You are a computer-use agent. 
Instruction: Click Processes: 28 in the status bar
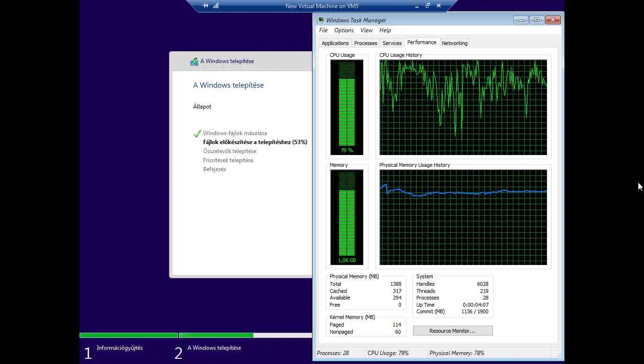pyautogui.click(x=333, y=353)
